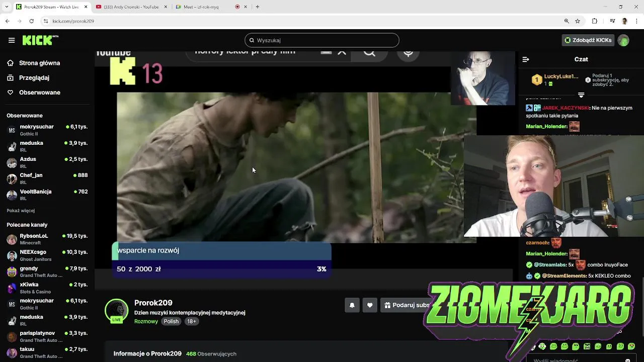Click the Polish language tag
The image size is (644, 362).
(171, 321)
